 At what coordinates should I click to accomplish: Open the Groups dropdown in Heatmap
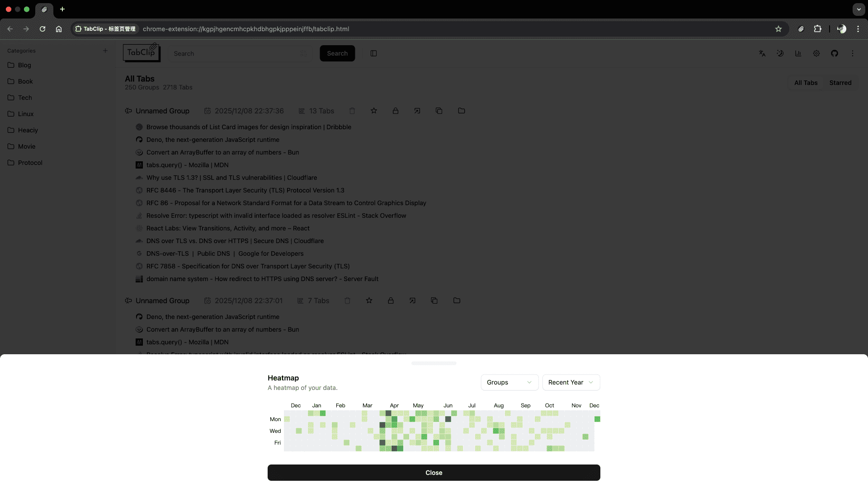pos(509,382)
